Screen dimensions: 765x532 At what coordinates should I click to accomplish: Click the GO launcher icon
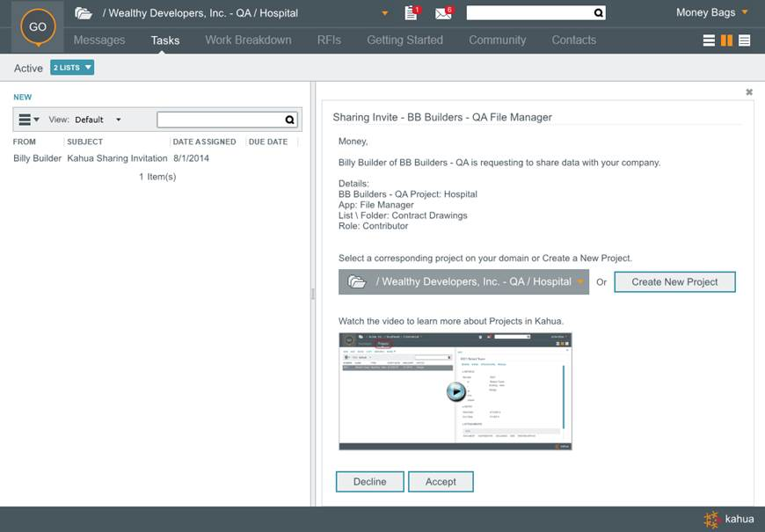click(x=38, y=27)
